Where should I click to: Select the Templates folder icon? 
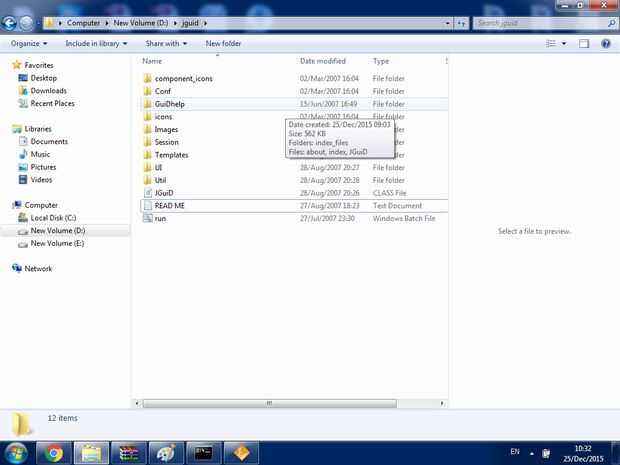147,155
